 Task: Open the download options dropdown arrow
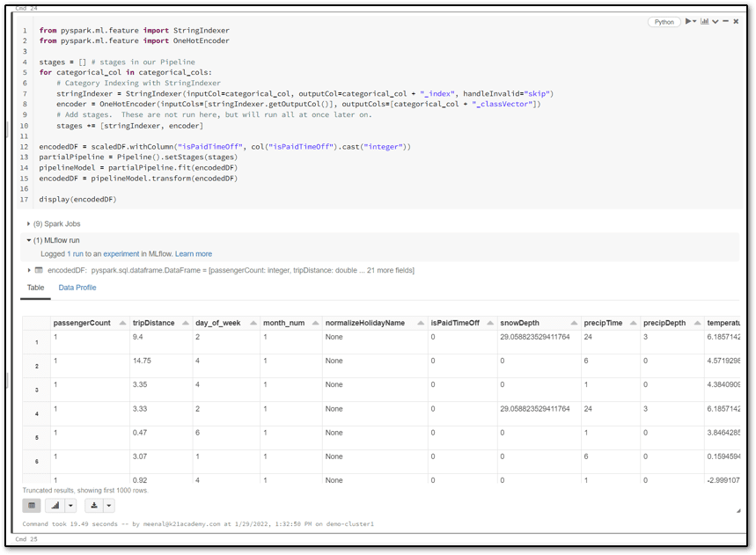click(106, 505)
